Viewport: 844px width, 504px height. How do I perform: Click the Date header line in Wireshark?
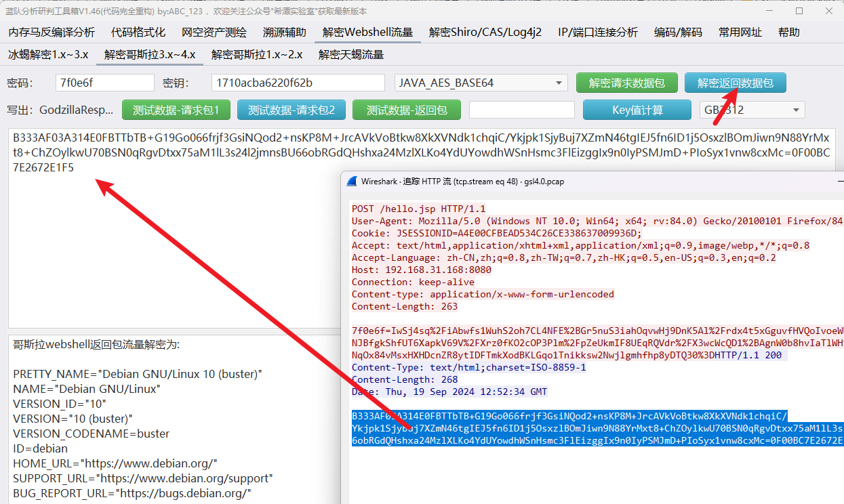coord(449,392)
